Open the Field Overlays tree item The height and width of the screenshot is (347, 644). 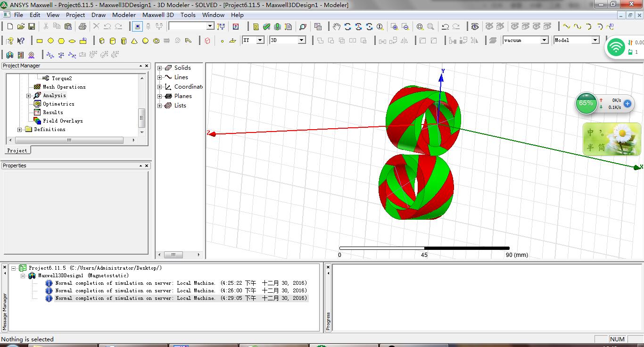(62, 121)
